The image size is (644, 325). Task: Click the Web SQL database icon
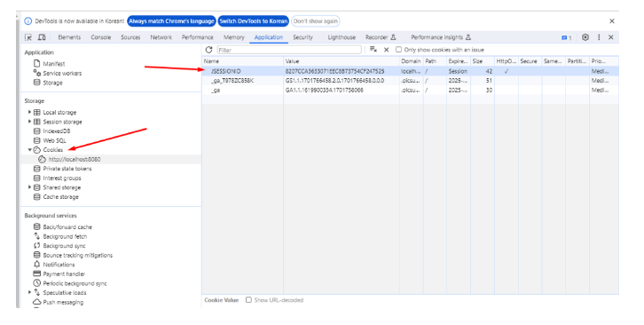click(x=37, y=140)
